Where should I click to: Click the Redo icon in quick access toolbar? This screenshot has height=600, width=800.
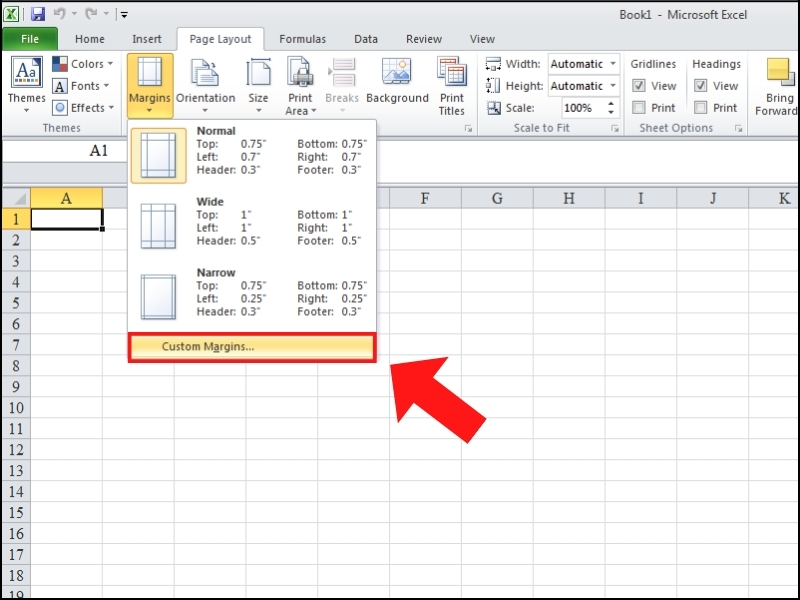tap(91, 14)
